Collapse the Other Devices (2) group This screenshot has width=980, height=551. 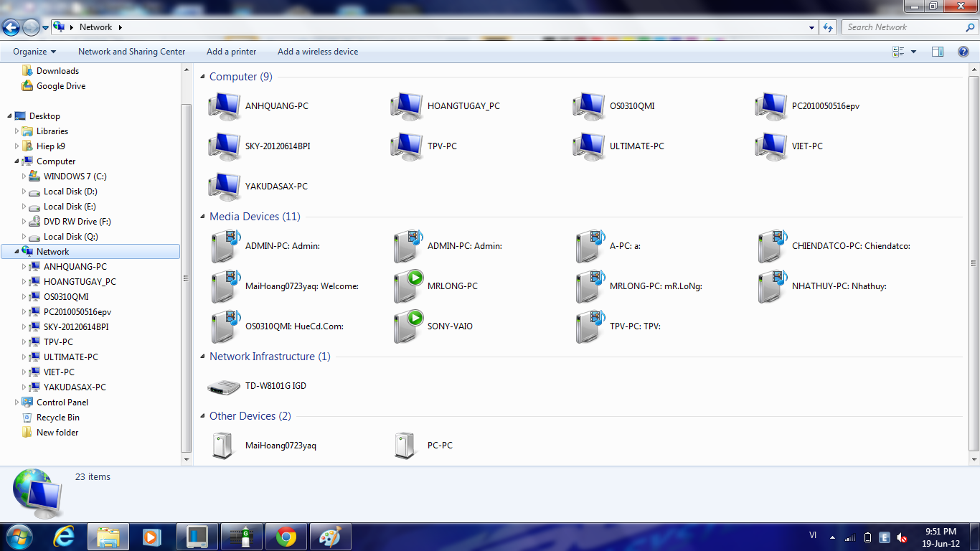[203, 416]
